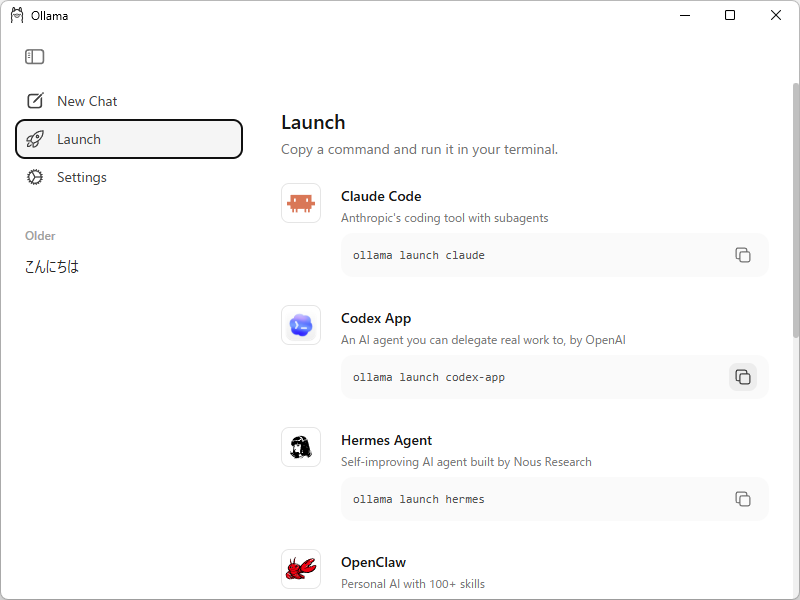Click the OpenClaw title

[x=373, y=562]
